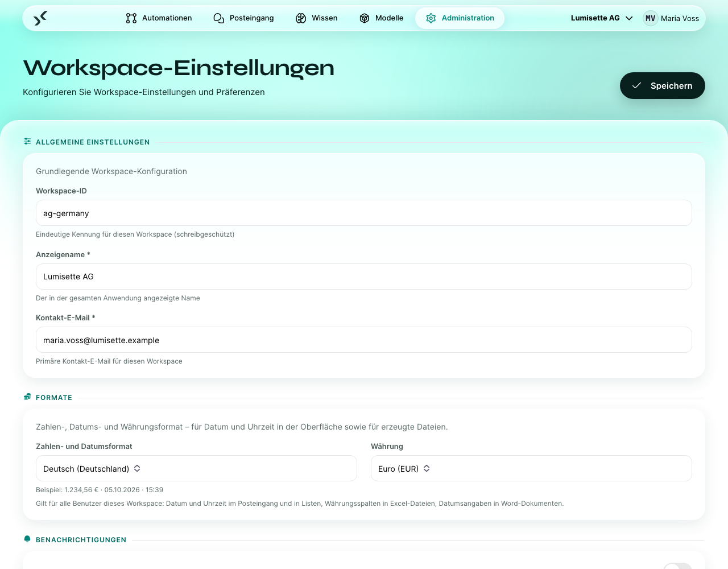Viewport: 728px width, 569px height.
Task: Click the Wissen brain icon
Action: click(301, 18)
